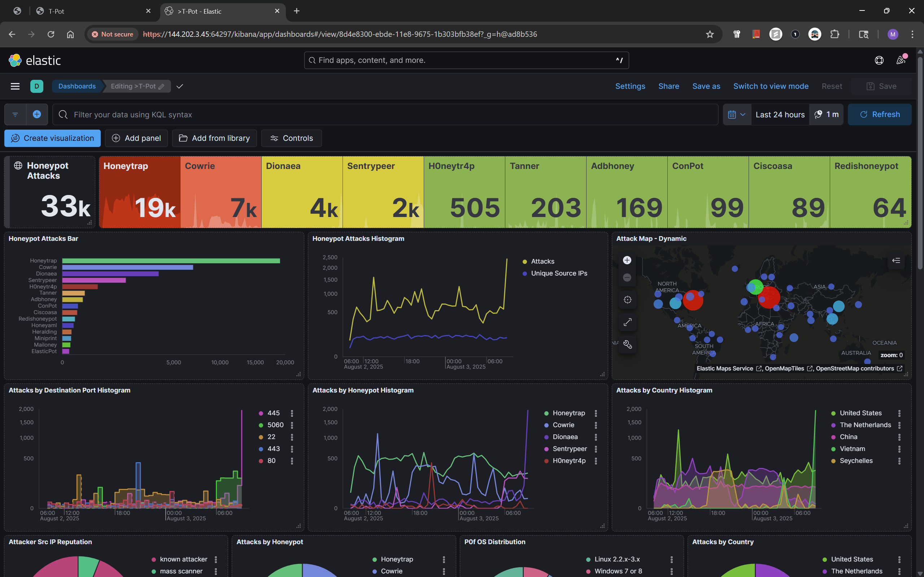Open options for port 445 legend
924x577 pixels.
pos(292,413)
